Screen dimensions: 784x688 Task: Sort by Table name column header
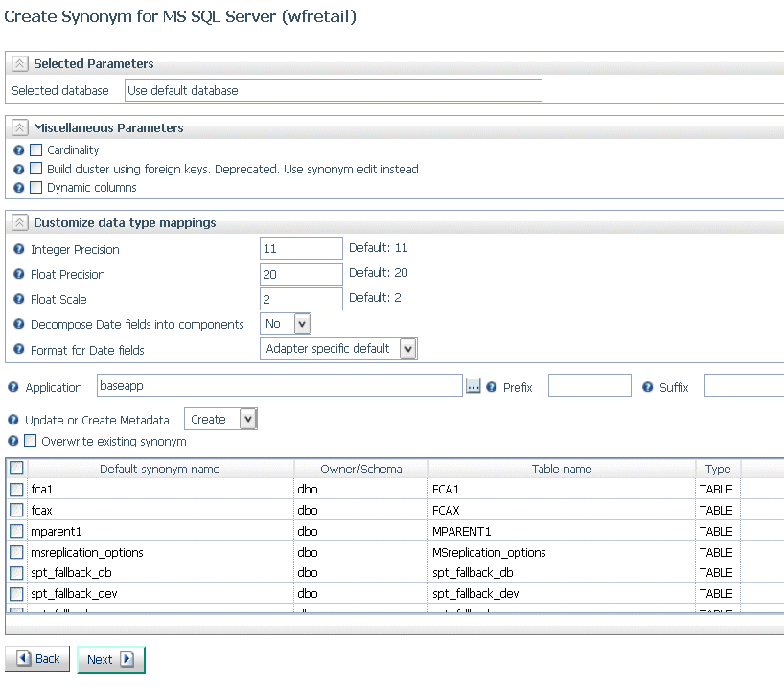562,469
